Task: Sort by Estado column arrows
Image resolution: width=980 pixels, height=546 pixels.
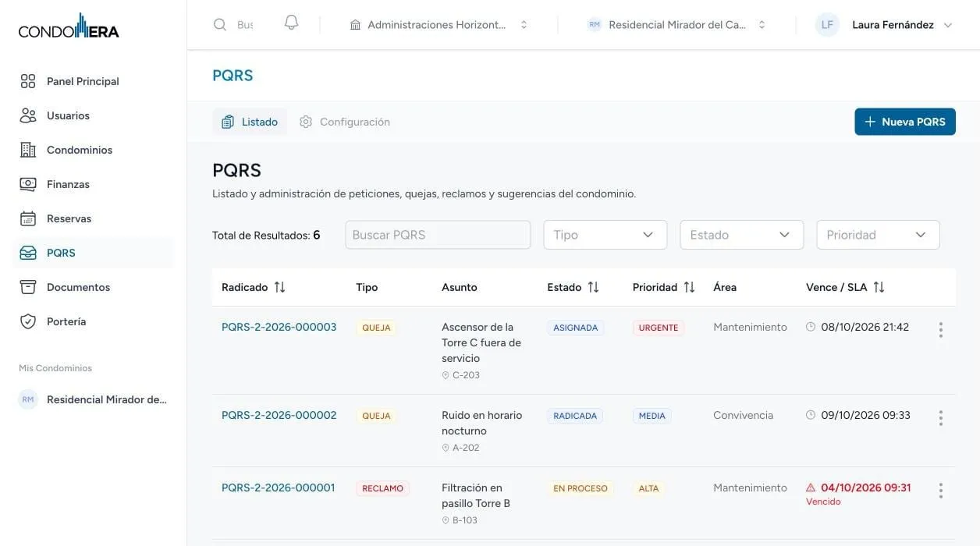Action: tap(593, 287)
